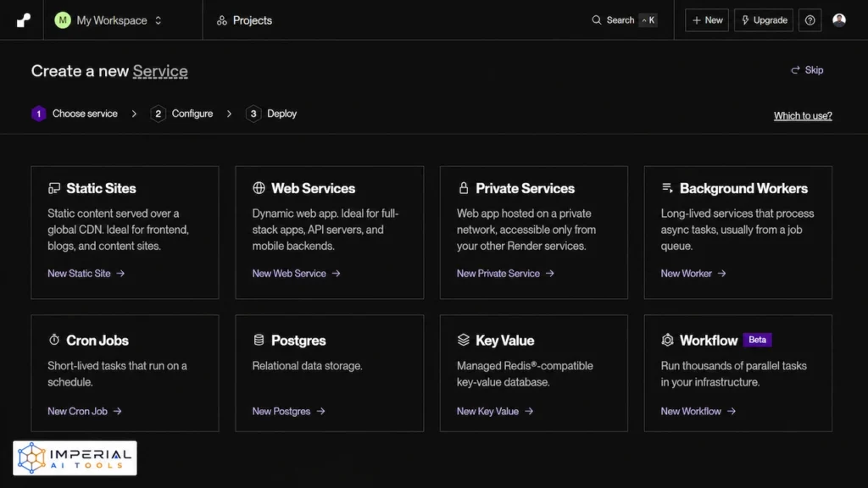Click the Background Workers queue icon

pyautogui.click(x=667, y=187)
